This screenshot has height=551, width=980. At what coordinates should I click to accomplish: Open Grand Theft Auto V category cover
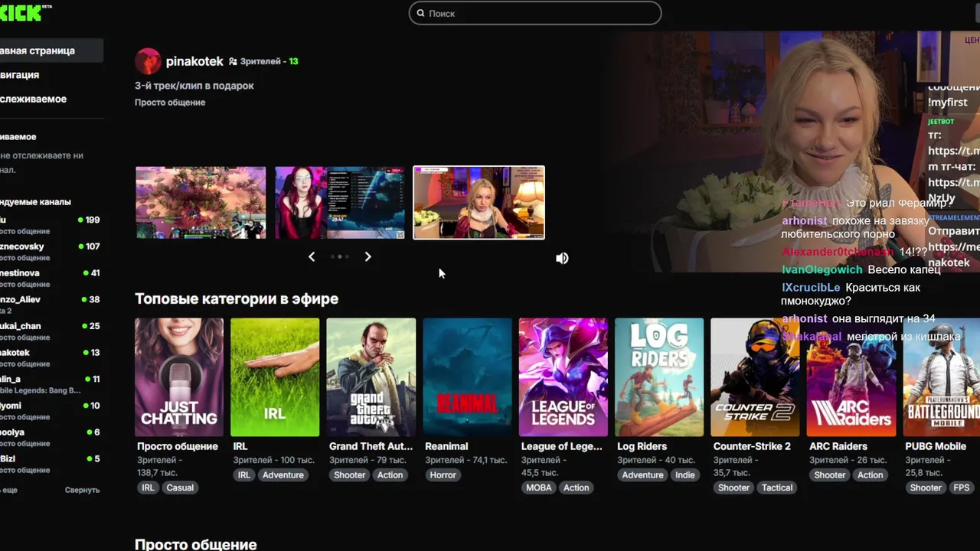click(x=371, y=377)
